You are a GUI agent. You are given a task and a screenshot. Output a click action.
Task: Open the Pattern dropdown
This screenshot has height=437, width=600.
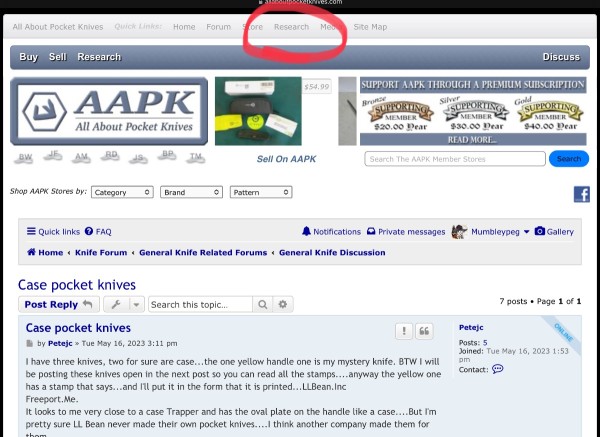[261, 192]
